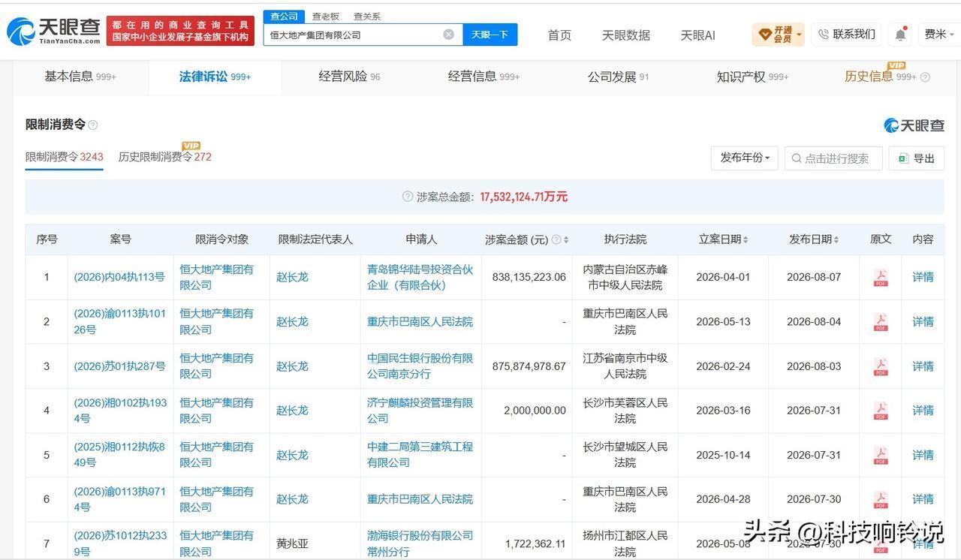Select 查老板 search mode tab
961x560 pixels.
[325, 17]
